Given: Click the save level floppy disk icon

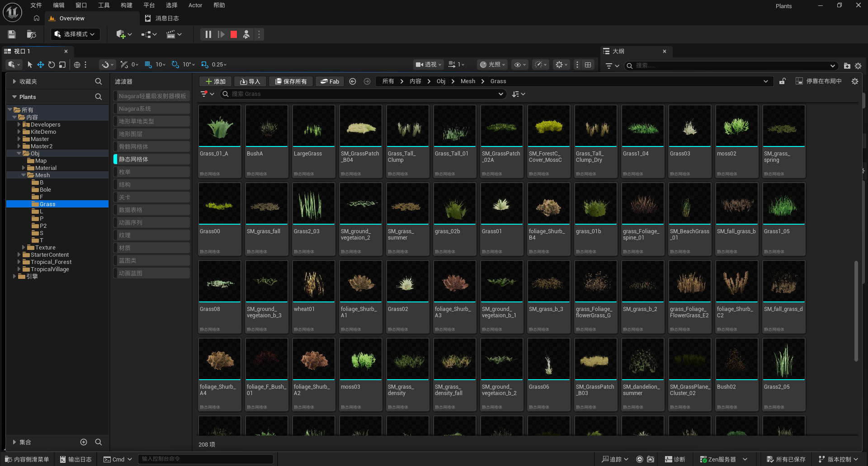Looking at the screenshot, I should [12, 34].
